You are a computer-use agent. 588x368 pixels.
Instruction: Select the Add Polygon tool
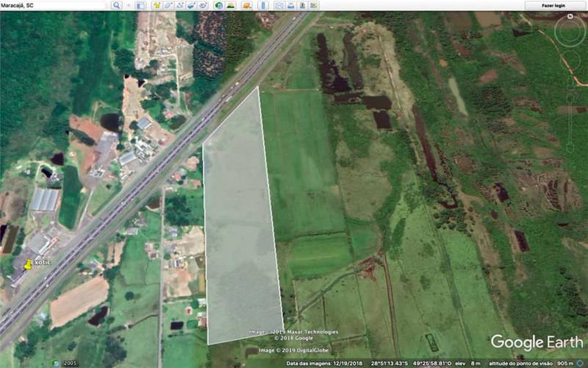168,5
